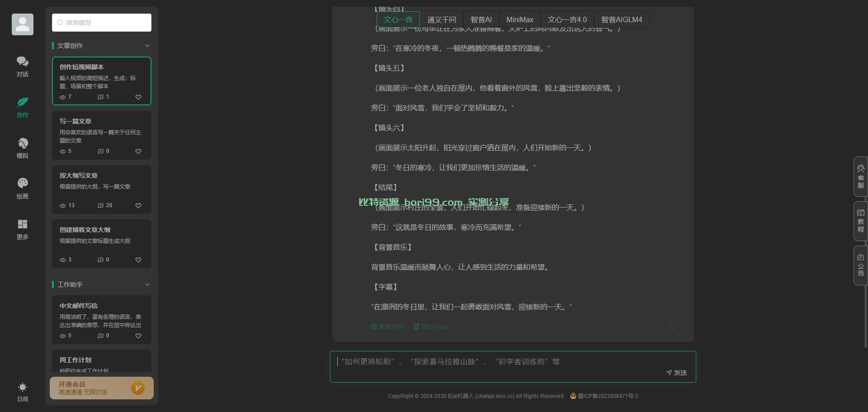Open the 教程 tutorial panel
Screen dimensions: 868x412
861,221
